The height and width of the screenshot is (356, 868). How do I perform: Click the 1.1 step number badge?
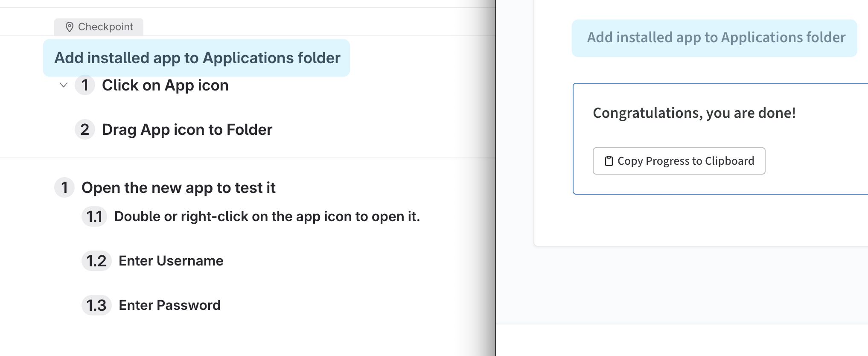tap(94, 216)
